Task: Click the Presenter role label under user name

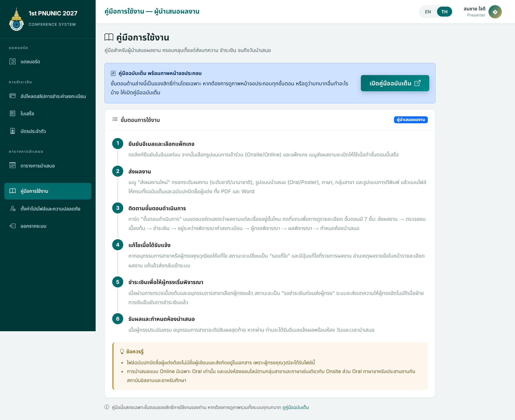Action: [476, 15]
